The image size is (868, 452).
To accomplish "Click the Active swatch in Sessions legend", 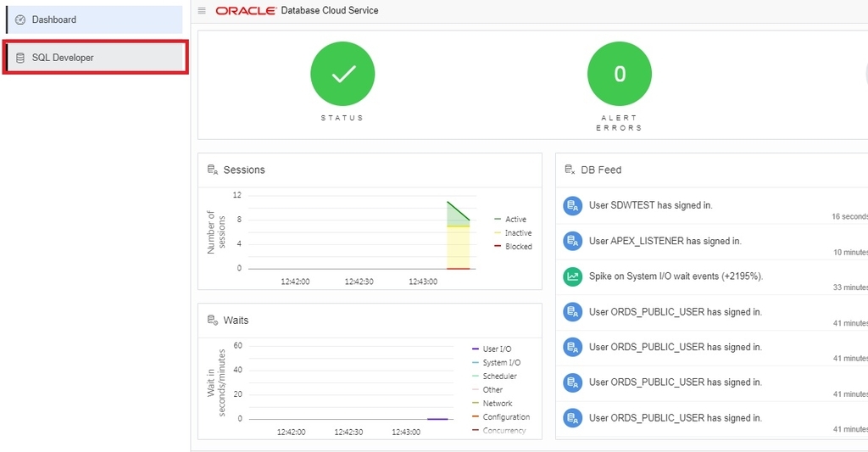I will [497, 220].
